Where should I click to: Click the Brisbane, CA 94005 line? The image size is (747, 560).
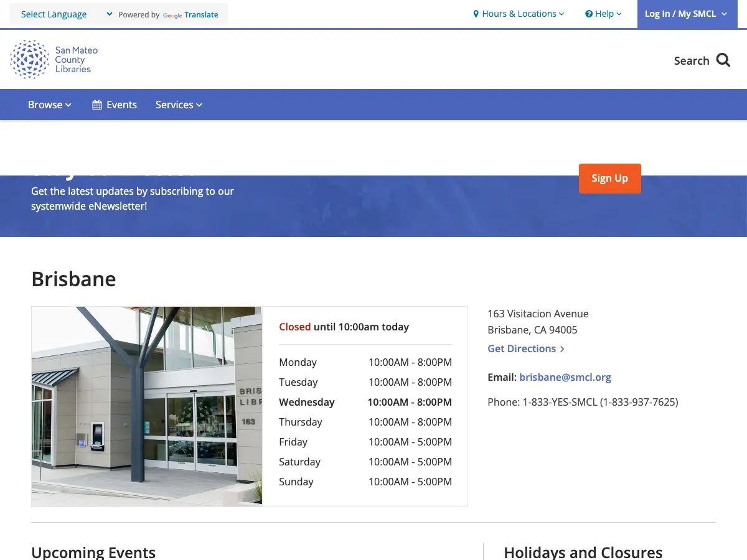pos(532,330)
